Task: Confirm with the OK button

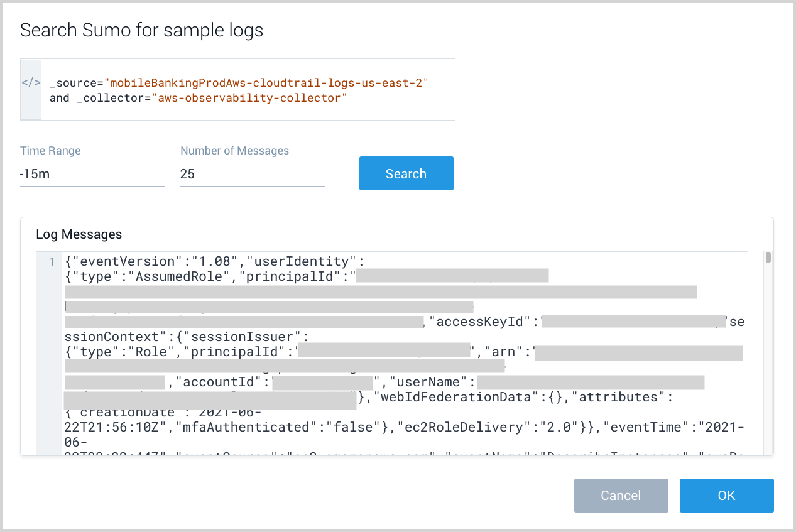Action: click(726, 496)
